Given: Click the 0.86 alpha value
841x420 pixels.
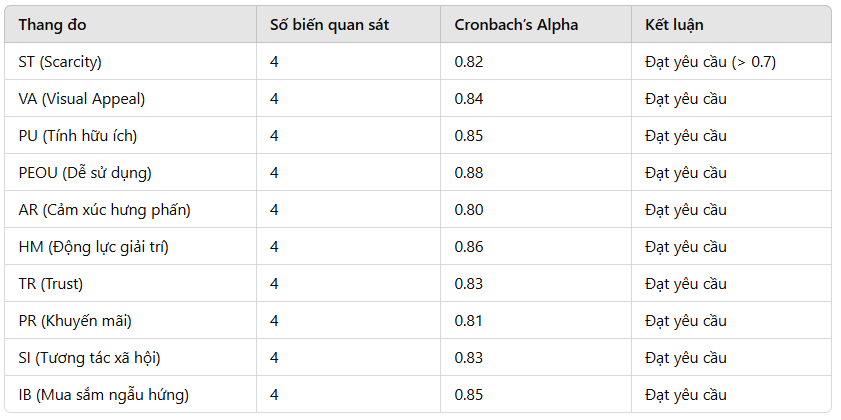Looking at the screenshot, I should tap(469, 247).
